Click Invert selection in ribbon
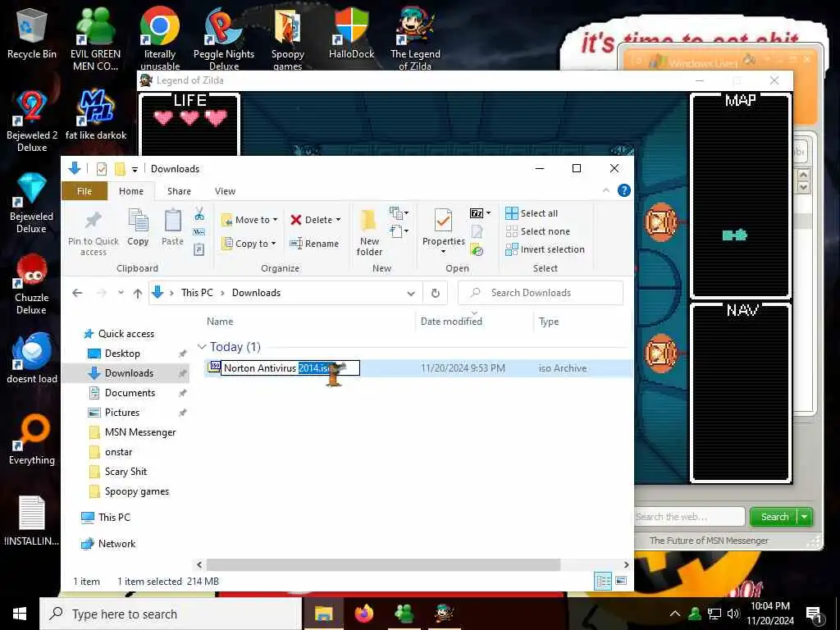Viewport: 840px width, 630px height. 545,249
